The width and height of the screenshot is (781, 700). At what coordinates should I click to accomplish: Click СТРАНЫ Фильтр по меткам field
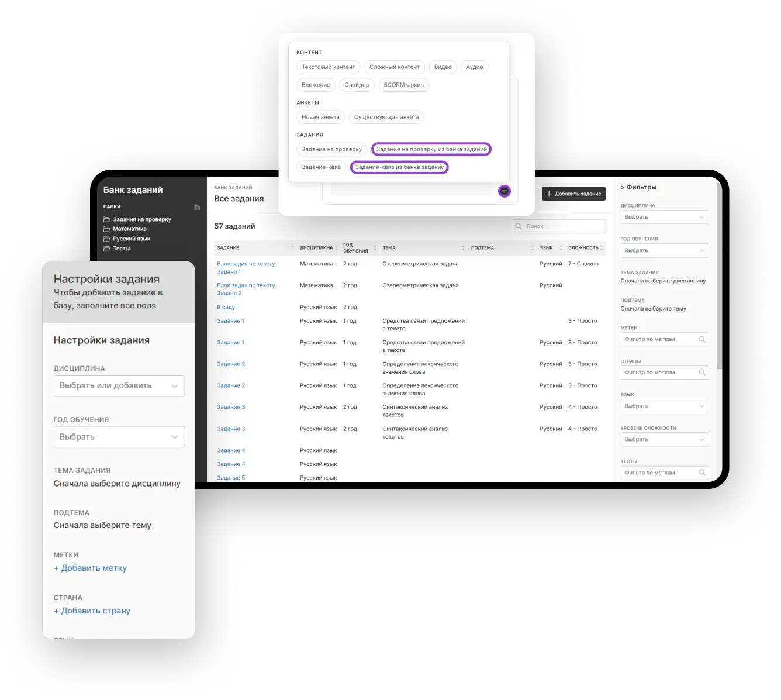(x=664, y=373)
